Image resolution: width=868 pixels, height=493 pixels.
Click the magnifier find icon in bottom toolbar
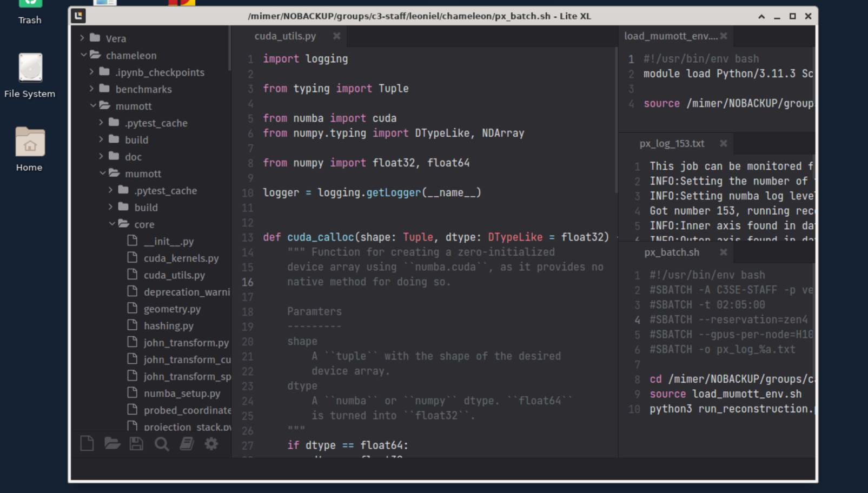click(x=162, y=444)
